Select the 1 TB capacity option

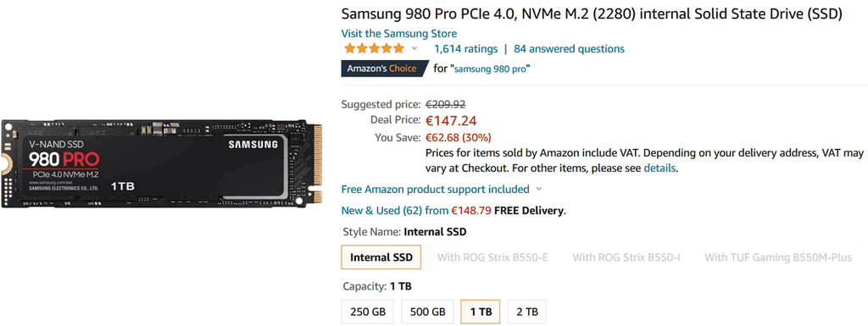click(481, 312)
